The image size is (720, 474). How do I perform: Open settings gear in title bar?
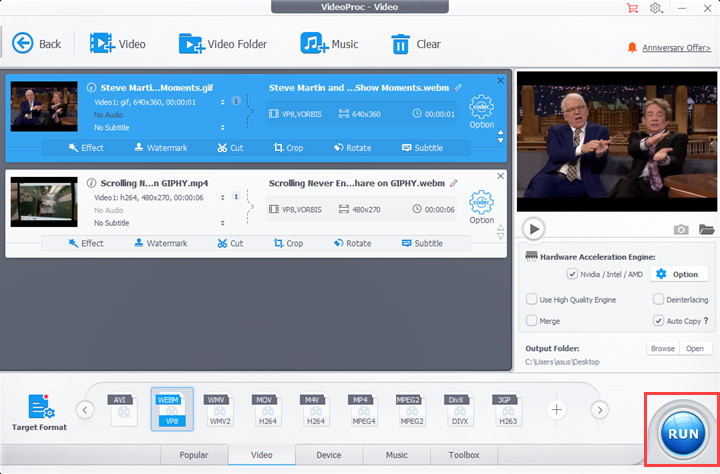[x=656, y=8]
